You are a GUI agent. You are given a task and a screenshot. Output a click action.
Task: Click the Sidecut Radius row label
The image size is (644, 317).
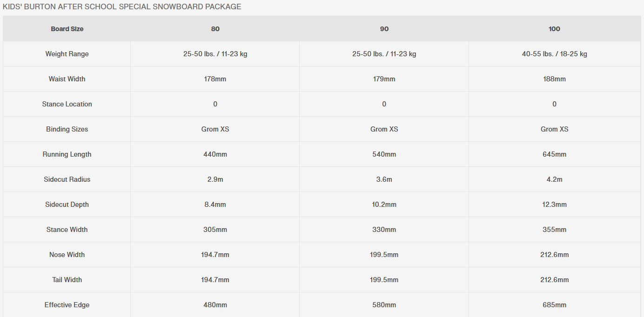tap(67, 179)
